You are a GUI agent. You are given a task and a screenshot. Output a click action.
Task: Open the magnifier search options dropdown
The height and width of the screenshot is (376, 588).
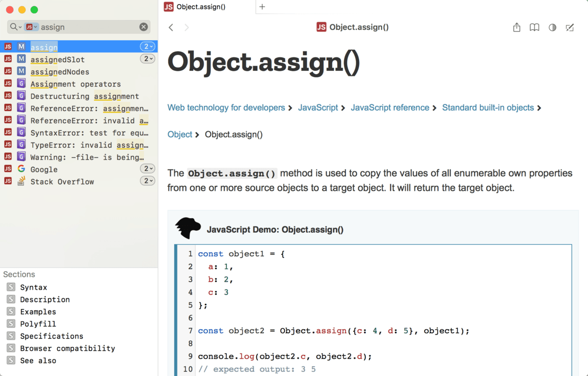coord(16,27)
